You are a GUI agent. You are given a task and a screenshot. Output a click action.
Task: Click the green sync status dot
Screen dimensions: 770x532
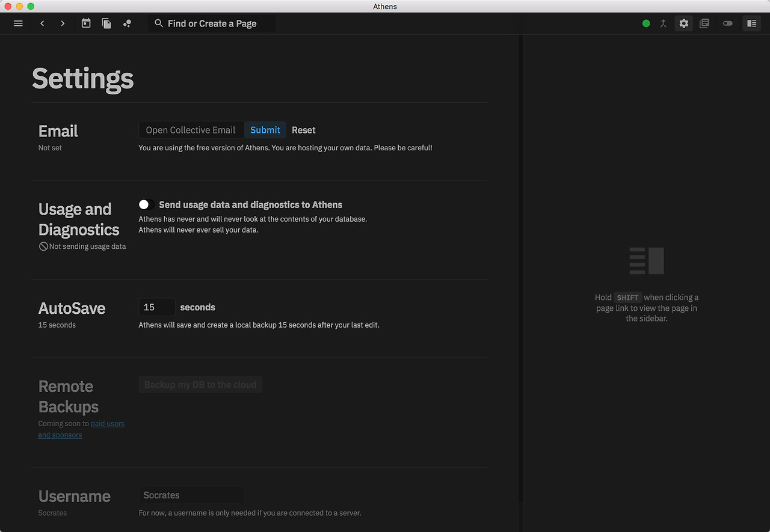(x=646, y=23)
